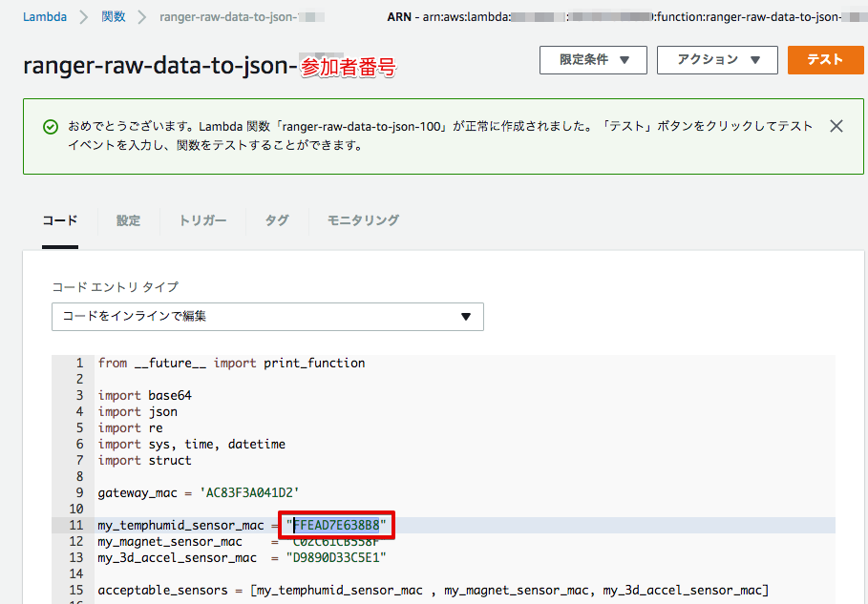Viewport: 868px width, 604px height.
Task: Open the コードをインラインで編集 entry type dropdown
Action: [x=267, y=317]
